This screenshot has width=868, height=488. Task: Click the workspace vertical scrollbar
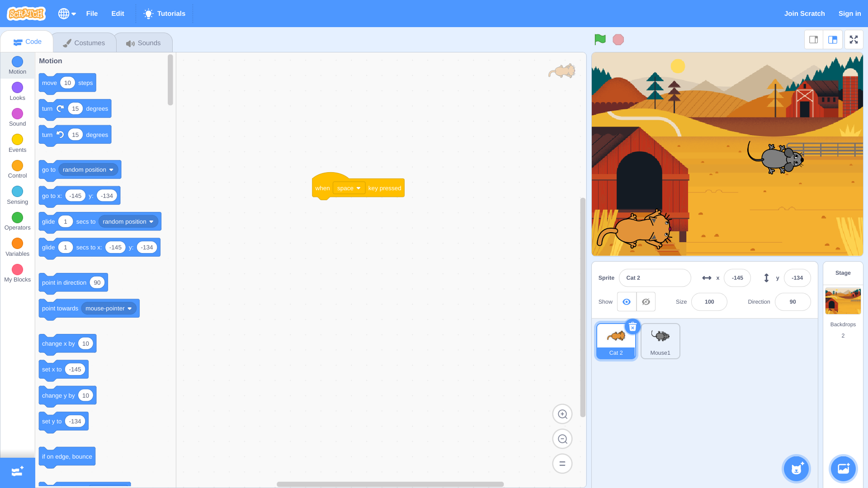(x=583, y=307)
